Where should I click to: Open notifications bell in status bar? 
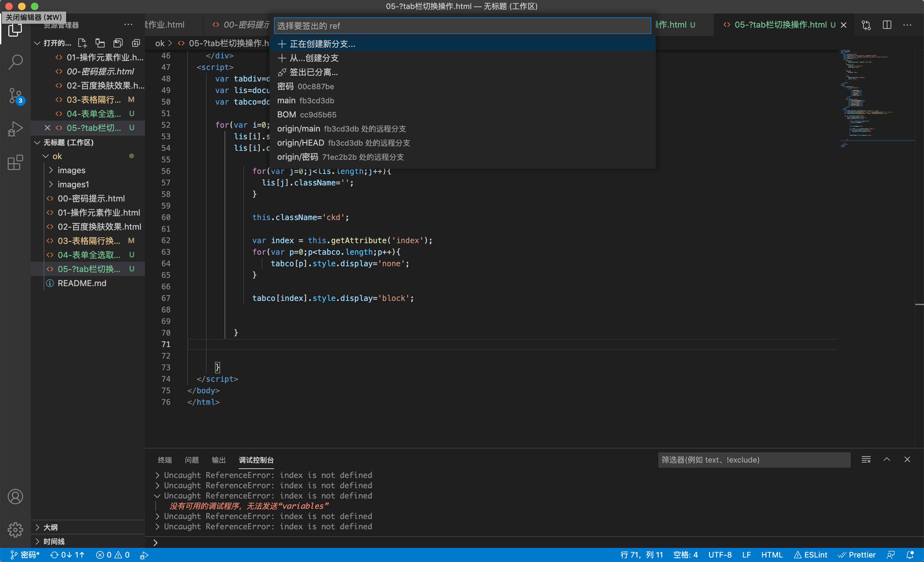point(910,555)
